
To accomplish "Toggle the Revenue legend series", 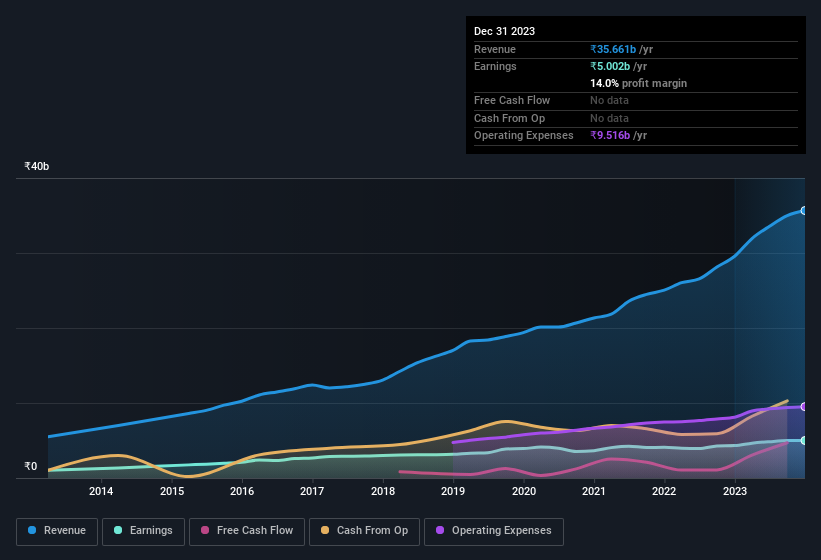I will point(57,530).
